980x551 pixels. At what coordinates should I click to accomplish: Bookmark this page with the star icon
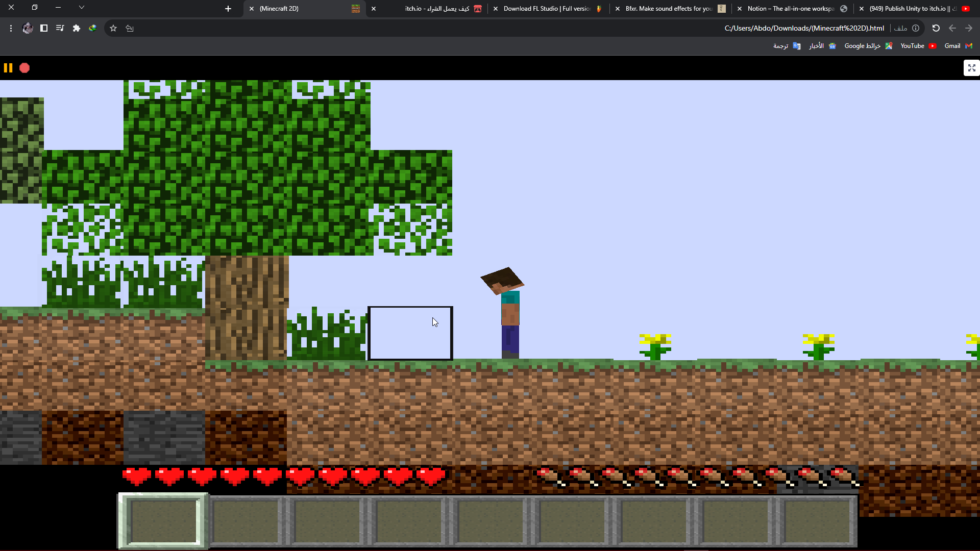pyautogui.click(x=113, y=28)
